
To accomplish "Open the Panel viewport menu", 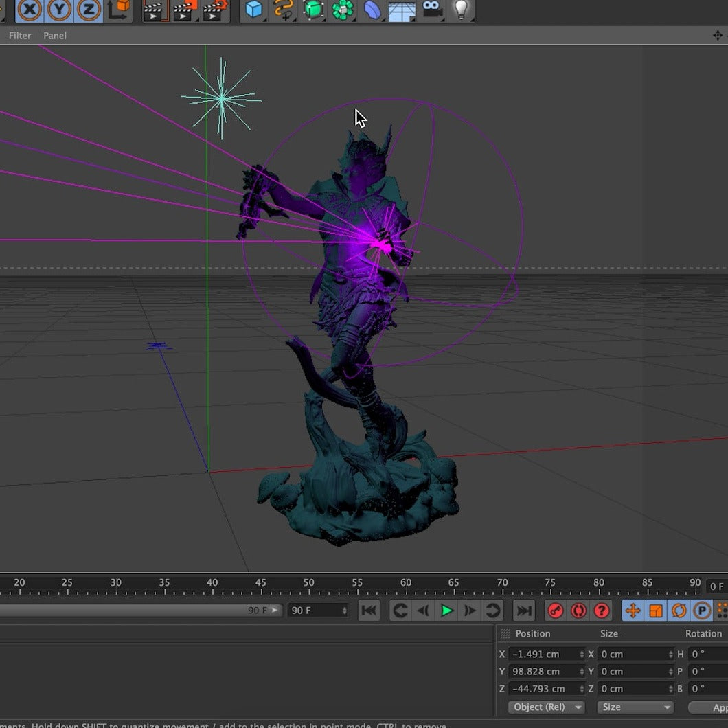I will click(x=55, y=36).
